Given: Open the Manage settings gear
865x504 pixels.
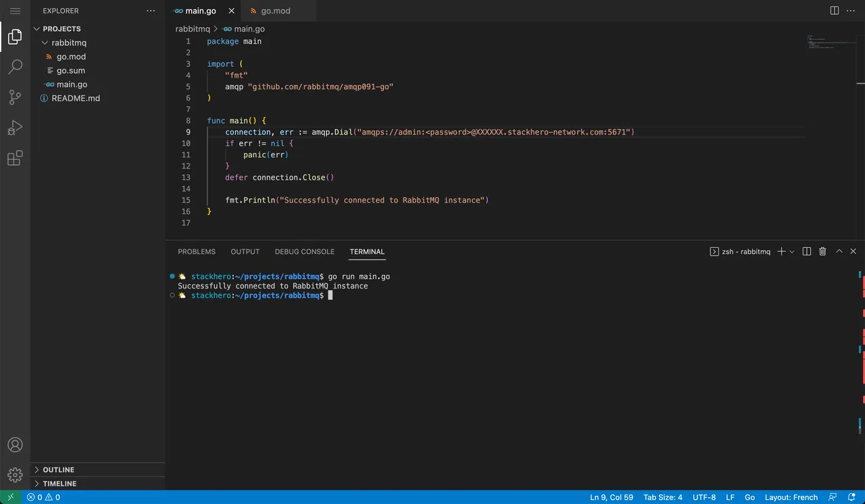Looking at the screenshot, I should click(x=15, y=474).
